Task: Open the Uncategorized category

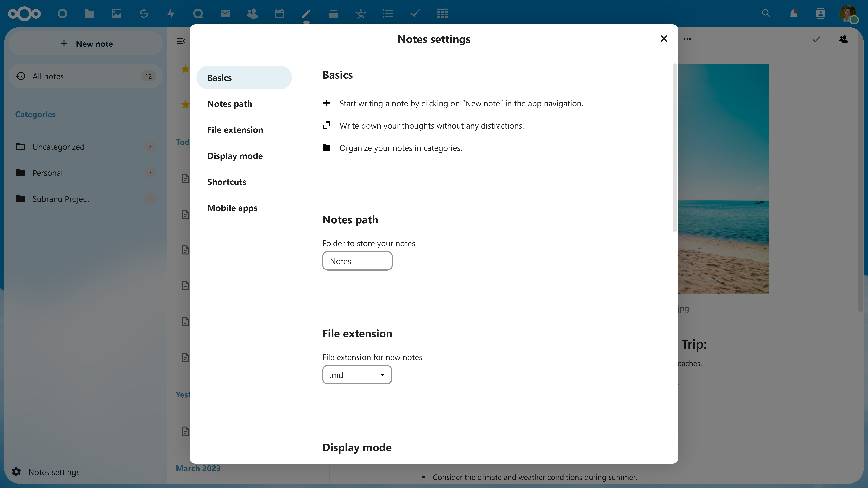Action: pyautogui.click(x=86, y=147)
